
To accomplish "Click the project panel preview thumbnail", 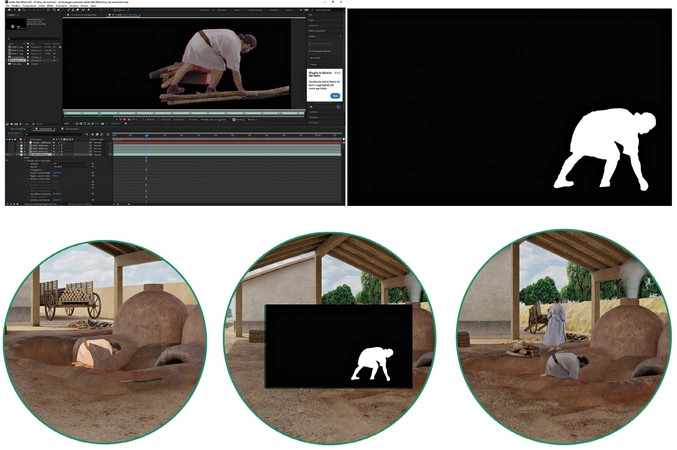I will click(14, 25).
